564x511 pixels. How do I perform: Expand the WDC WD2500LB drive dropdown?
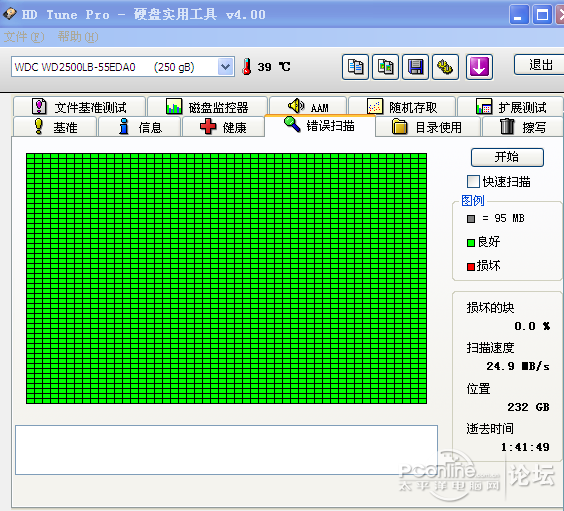pyautogui.click(x=226, y=67)
